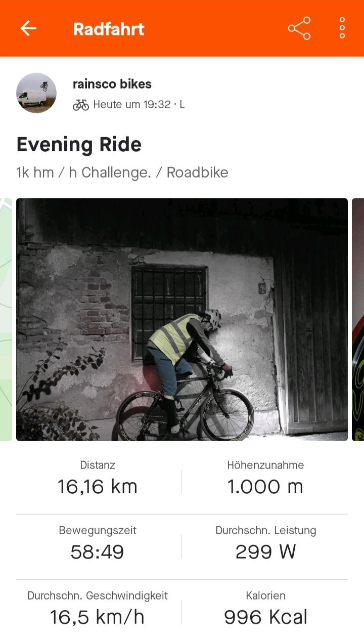Tap the Bewegungszeit 58:49 value

(x=98, y=551)
